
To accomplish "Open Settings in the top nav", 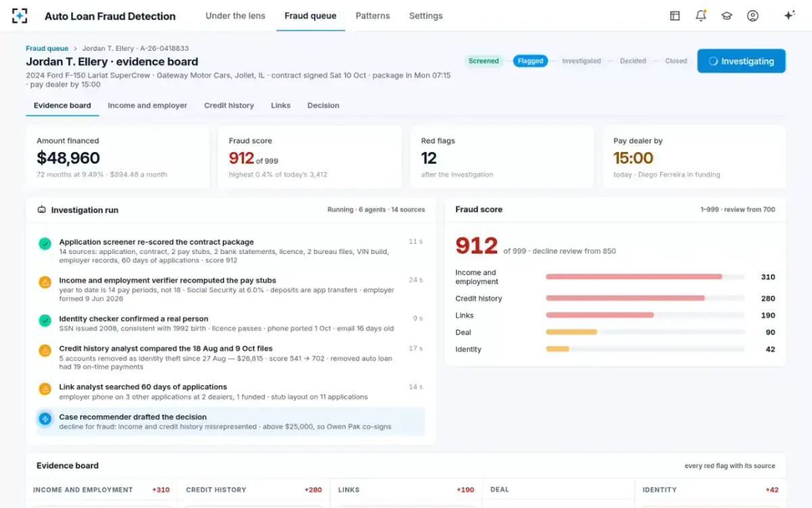I will point(426,16).
